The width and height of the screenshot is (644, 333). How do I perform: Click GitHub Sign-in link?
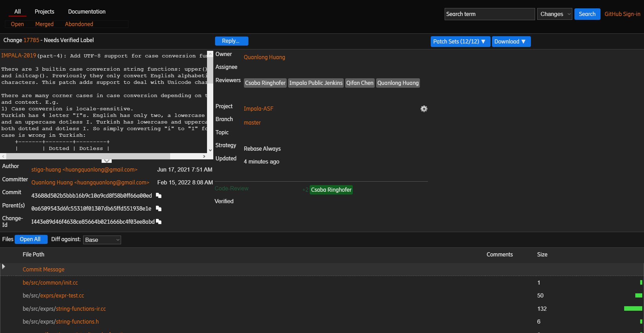[x=622, y=14]
